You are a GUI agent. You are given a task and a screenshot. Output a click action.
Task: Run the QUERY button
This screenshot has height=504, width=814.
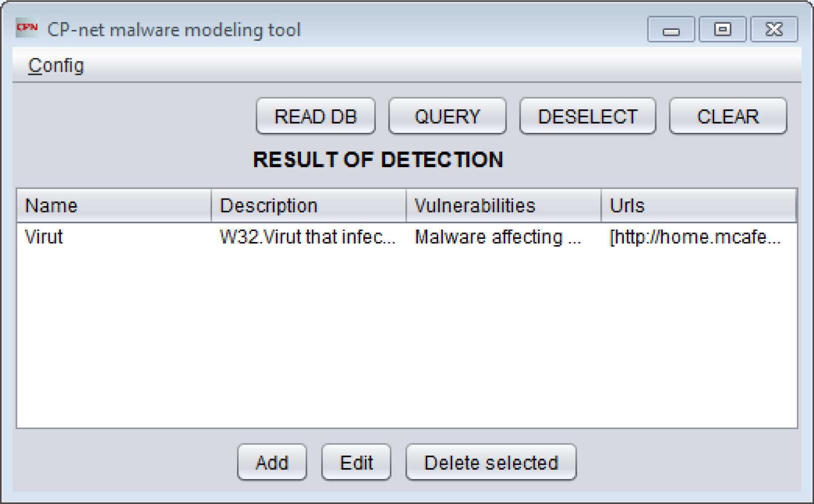point(447,116)
